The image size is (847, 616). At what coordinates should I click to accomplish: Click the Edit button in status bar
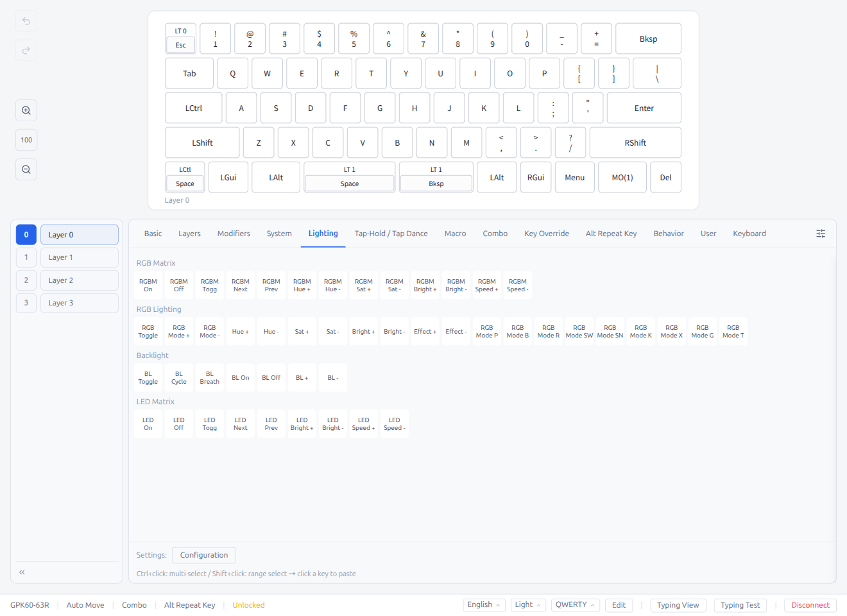619,605
